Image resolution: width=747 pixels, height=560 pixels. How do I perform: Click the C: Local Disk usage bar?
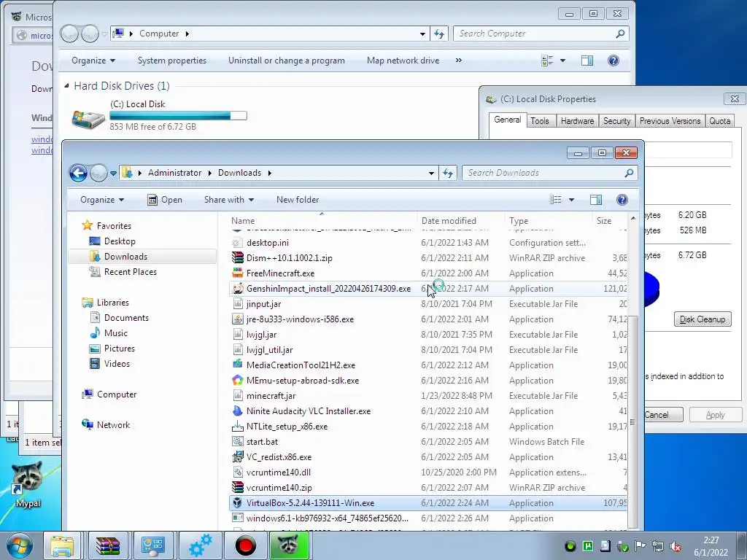[x=178, y=116]
